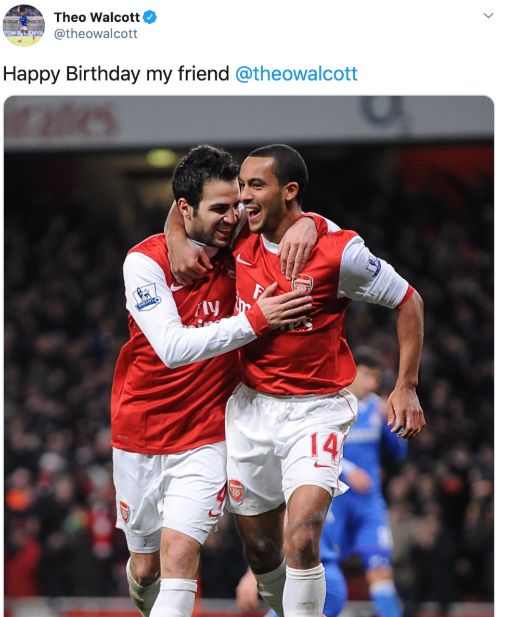Click the Arsenal crest on left player's shorts
Viewport: 505px width, 617px height.
(x=124, y=512)
